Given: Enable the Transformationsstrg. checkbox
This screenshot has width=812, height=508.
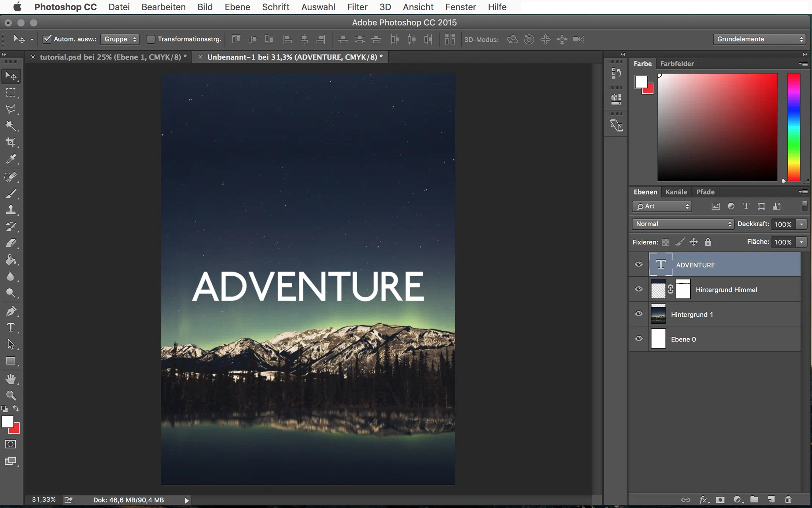Looking at the screenshot, I should (151, 39).
